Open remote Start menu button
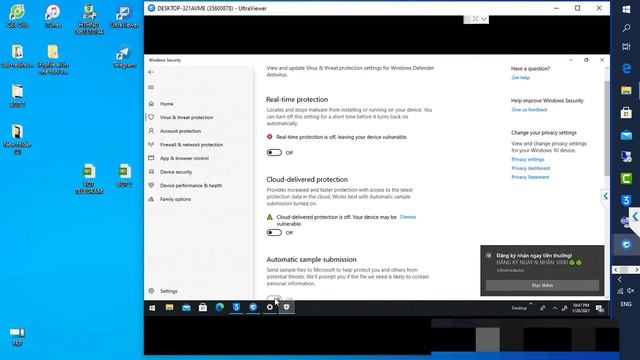Screen dimensions: 640x360 click(x=152, y=308)
